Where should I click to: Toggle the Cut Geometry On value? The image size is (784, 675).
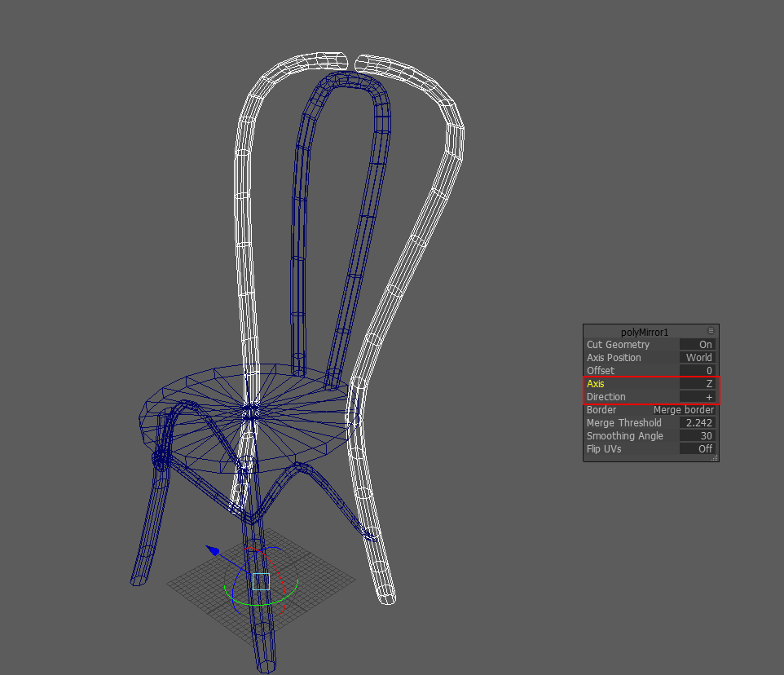pyautogui.click(x=698, y=345)
